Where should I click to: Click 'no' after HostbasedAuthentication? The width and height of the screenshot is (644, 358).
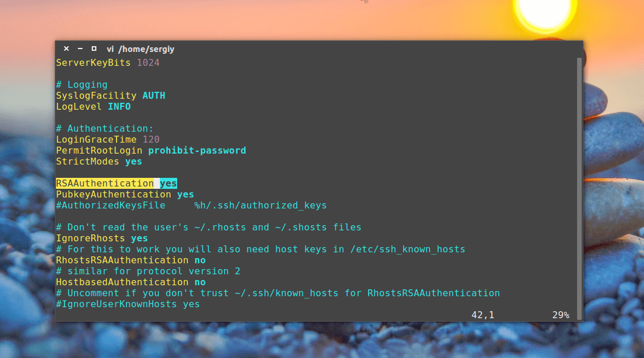pos(200,282)
